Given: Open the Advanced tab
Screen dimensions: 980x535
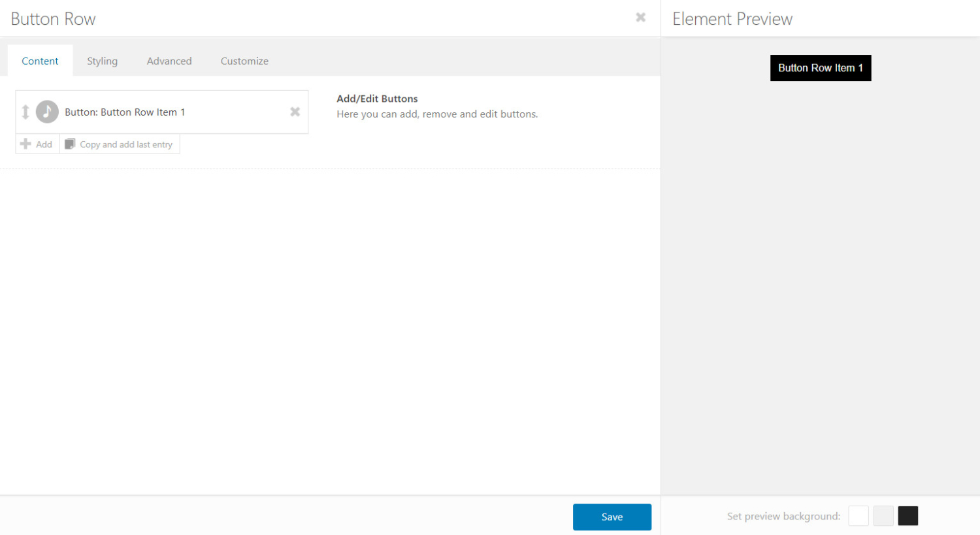Looking at the screenshot, I should tap(169, 61).
